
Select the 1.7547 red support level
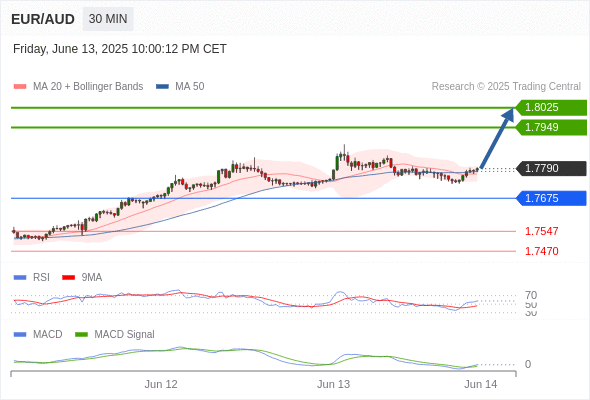[541, 231]
